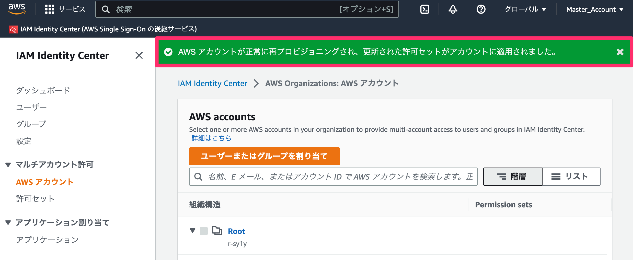The width and height of the screenshot is (644, 260).
Task: Click the Permission sets column header
Action: (503, 205)
